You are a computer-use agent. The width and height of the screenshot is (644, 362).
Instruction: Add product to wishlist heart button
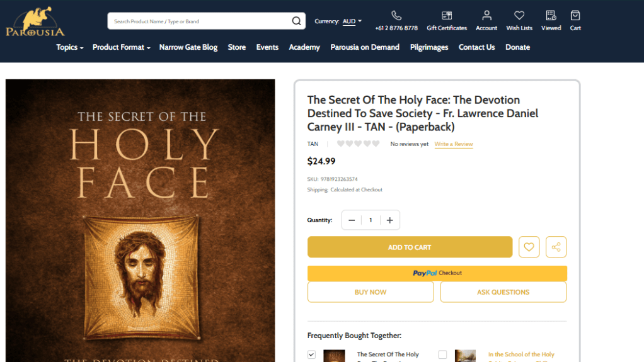point(529,247)
